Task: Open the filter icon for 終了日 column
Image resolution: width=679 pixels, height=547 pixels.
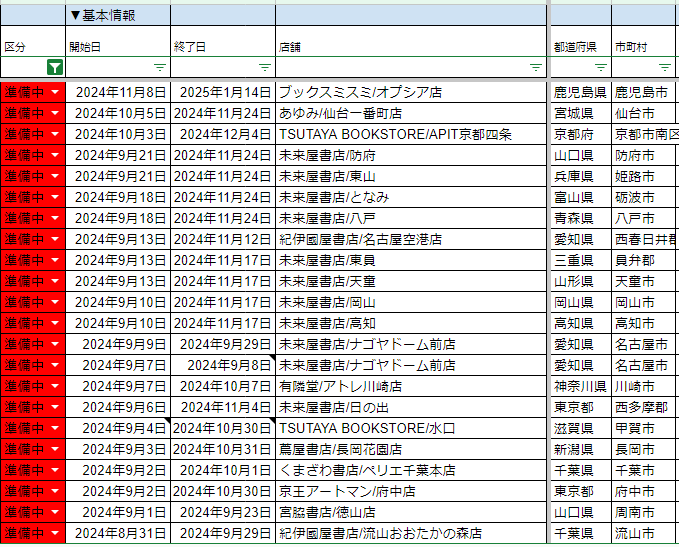Action: tap(265, 68)
